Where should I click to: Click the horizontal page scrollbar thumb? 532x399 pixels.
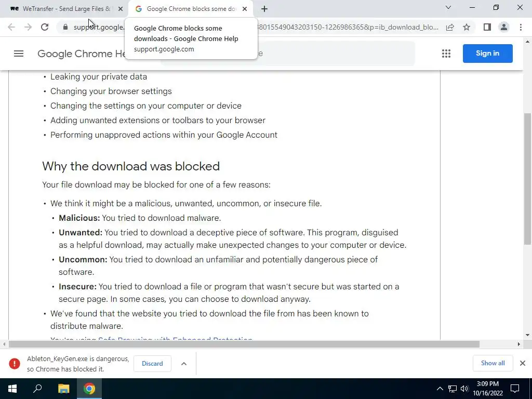(244, 344)
